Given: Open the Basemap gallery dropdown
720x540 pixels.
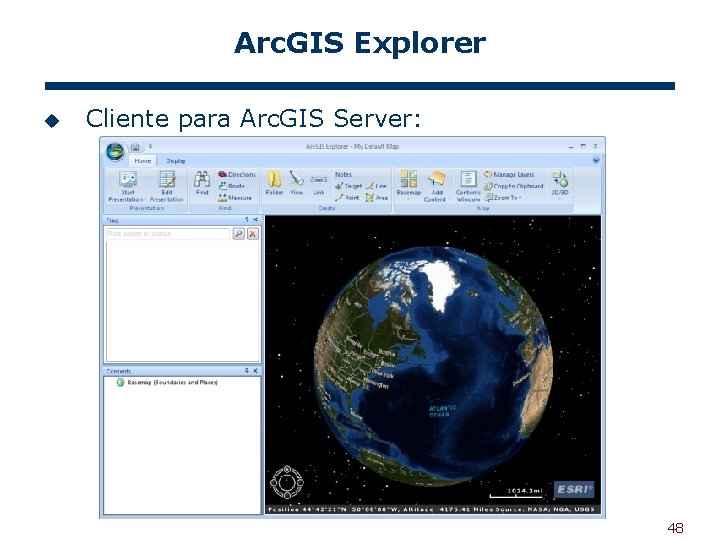Looking at the screenshot, I should click(x=409, y=184).
